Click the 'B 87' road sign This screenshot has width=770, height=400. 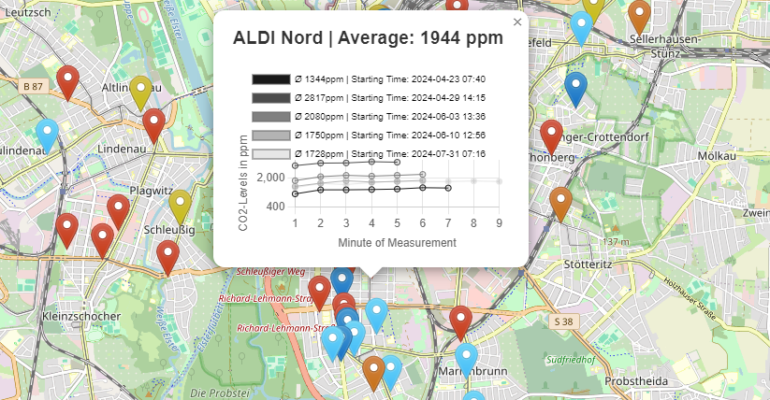click(33, 87)
